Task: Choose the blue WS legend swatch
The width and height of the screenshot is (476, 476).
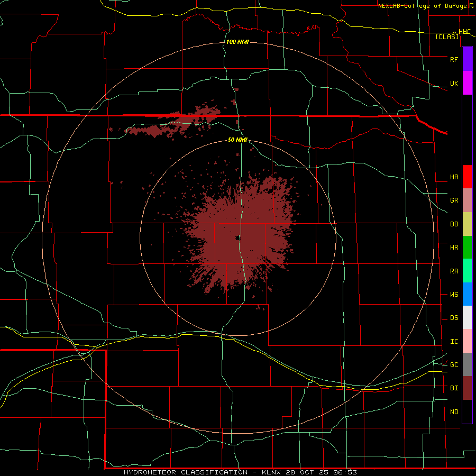Action: click(x=467, y=294)
